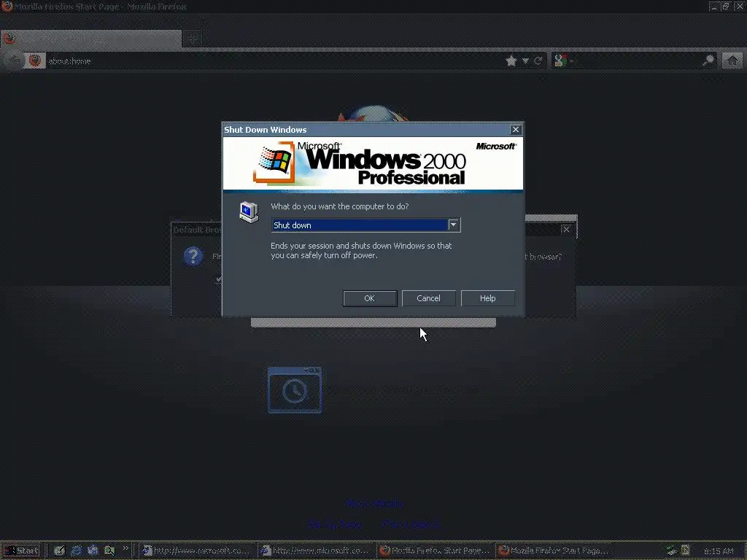Close the Default Browser dialog behind
This screenshot has width=747, height=560.
coord(566,230)
